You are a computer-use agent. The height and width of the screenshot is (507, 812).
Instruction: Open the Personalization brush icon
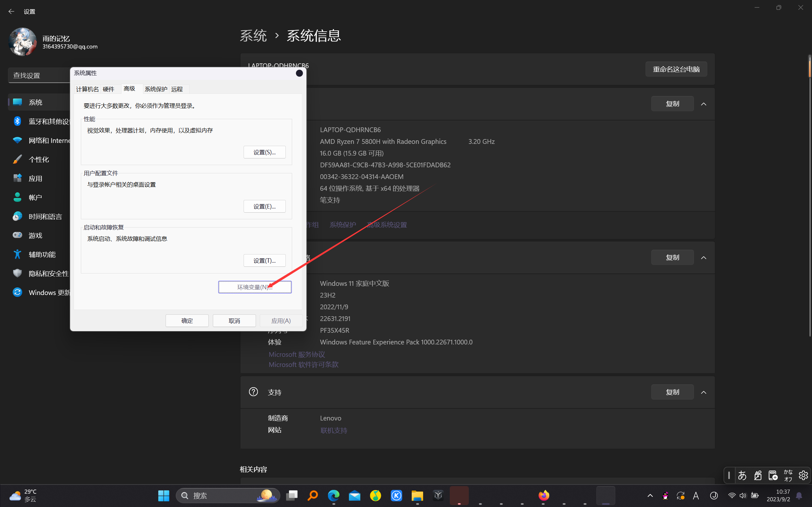[17, 159]
